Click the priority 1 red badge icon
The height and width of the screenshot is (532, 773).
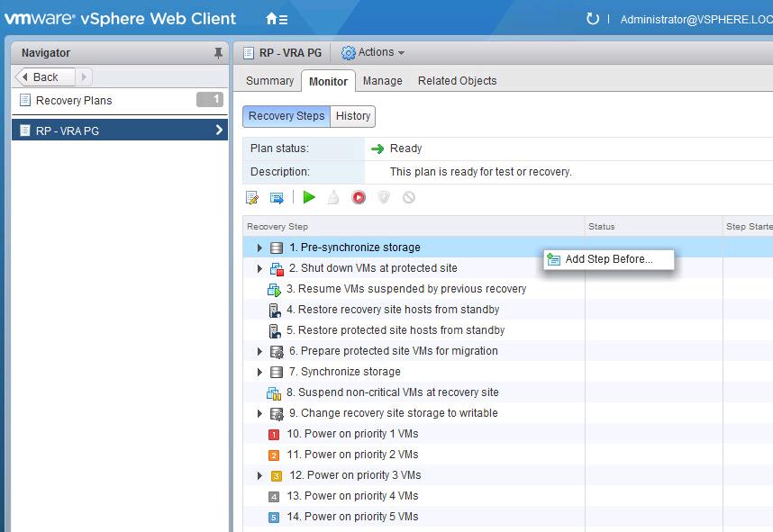coord(274,435)
